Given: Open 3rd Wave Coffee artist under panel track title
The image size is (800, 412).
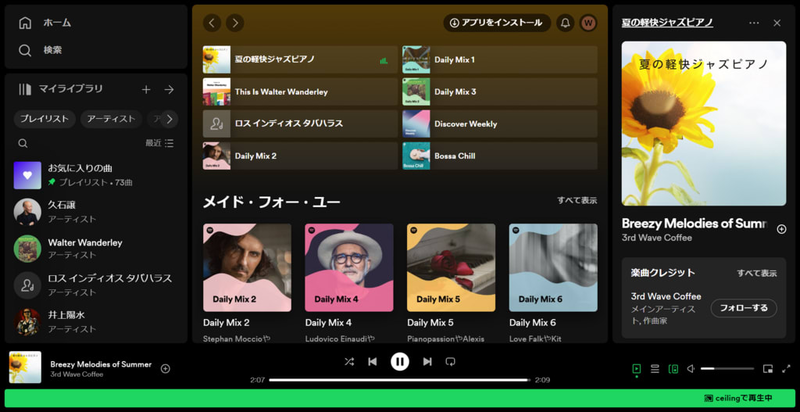Looking at the screenshot, I should coord(657,238).
